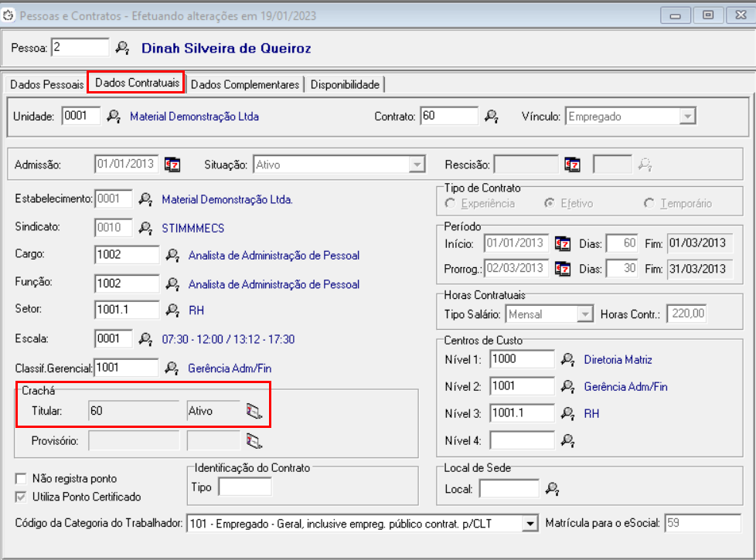Screen dimensions: 756x560
Task: Switch to the Dados Pessoais tab
Action: [46, 84]
